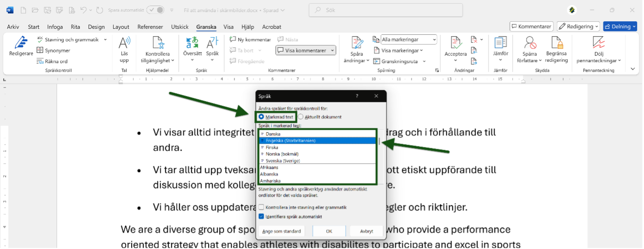Click Räkna ord word count
This screenshot has width=644, height=249.
tap(52, 61)
